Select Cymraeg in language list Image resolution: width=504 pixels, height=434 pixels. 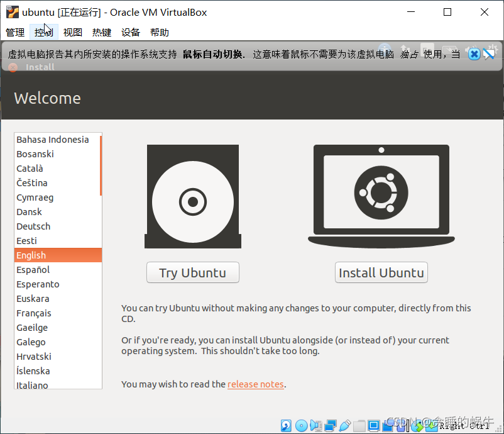[x=57, y=198]
